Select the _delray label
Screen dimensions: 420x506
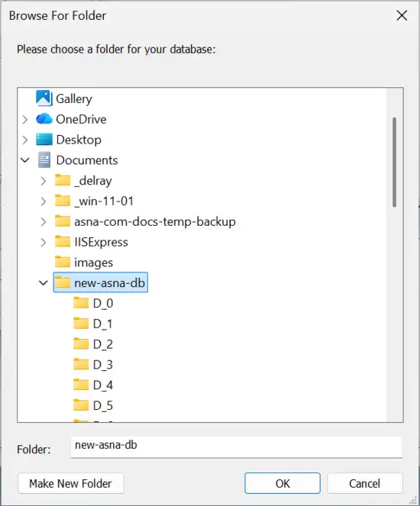point(93,181)
